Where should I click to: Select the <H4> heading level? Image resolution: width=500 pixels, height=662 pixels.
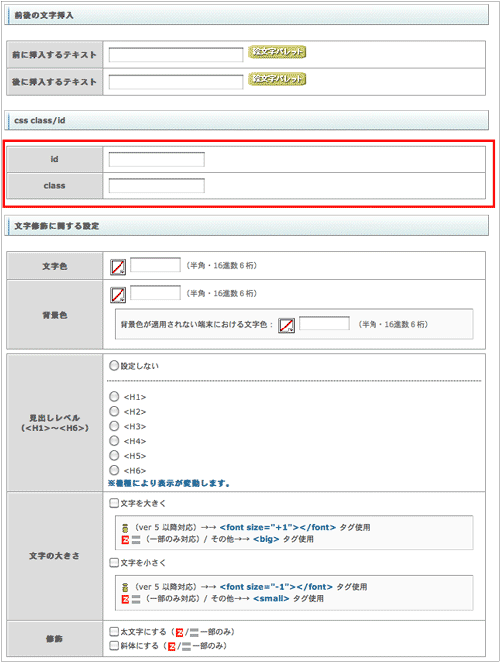click(x=114, y=440)
